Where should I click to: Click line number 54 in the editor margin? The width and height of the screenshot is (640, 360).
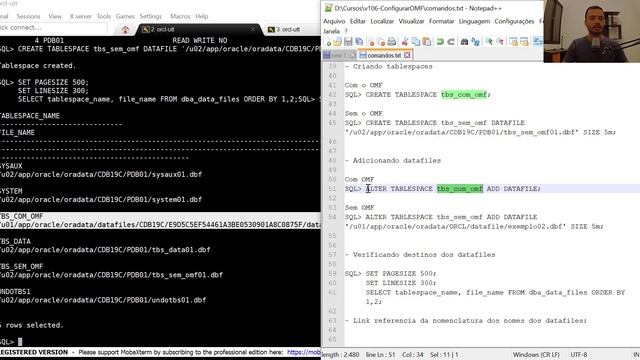(x=332, y=217)
